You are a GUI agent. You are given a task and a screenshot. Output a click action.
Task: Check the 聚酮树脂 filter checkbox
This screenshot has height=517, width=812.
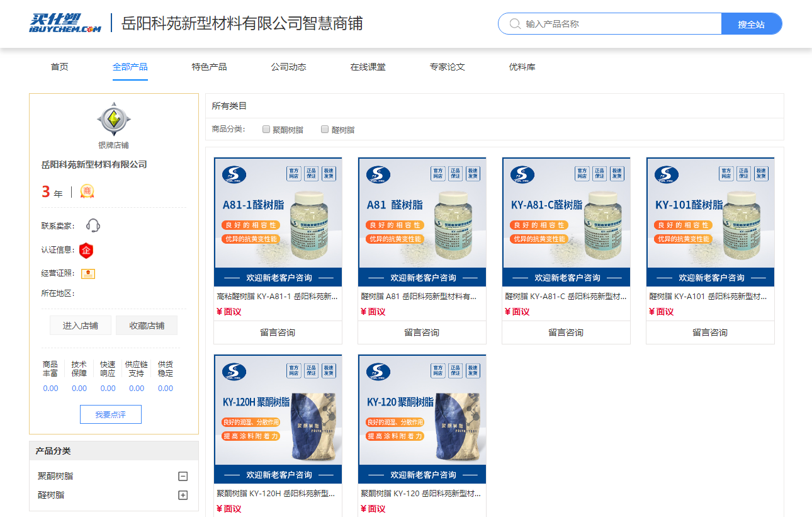pos(266,129)
